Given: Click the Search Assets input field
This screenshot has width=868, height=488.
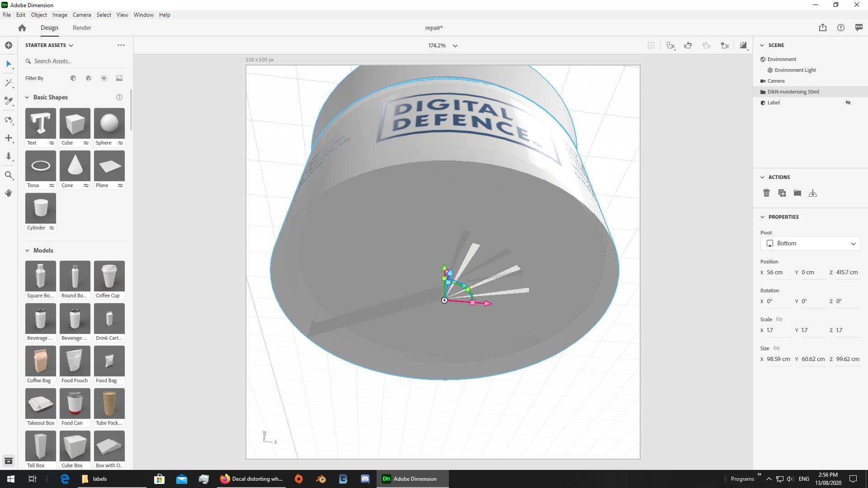Looking at the screenshot, I should [x=75, y=61].
